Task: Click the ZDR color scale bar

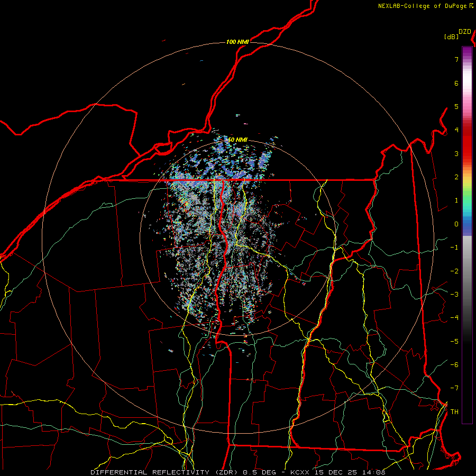Action: (467, 235)
